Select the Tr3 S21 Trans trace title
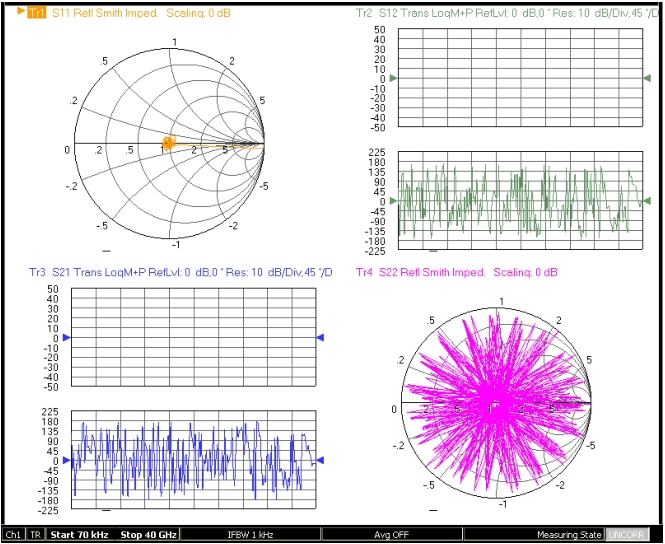665x544 pixels. (180, 272)
